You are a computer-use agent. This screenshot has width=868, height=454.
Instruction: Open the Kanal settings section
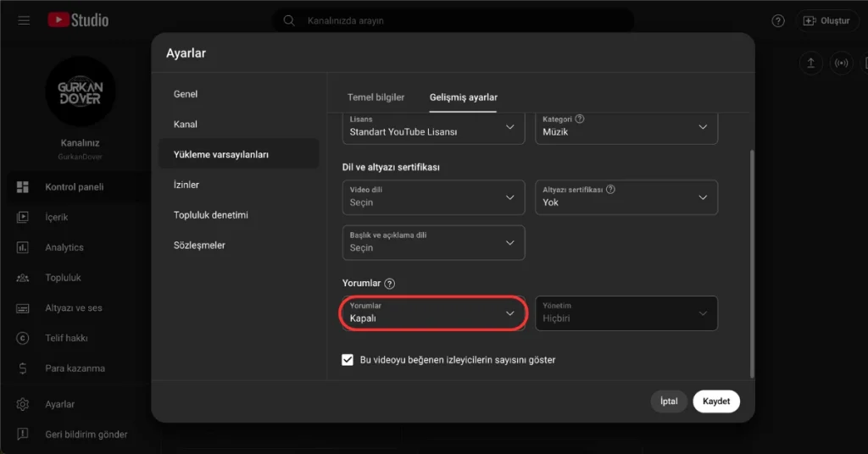[238, 125]
